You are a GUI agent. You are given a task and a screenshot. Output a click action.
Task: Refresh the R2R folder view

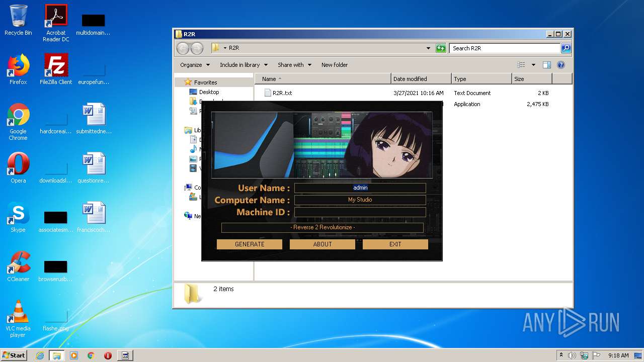pyautogui.click(x=441, y=48)
